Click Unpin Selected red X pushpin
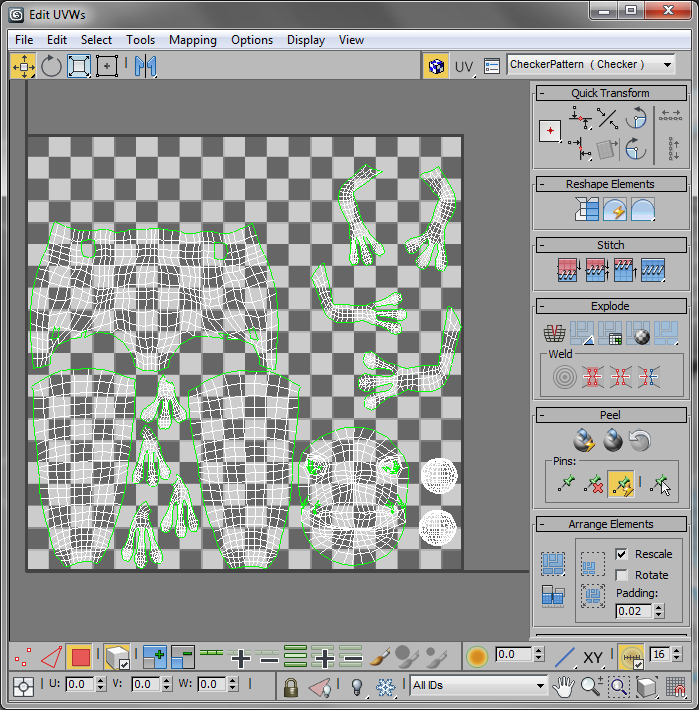The width and height of the screenshot is (699, 710). 594,484
